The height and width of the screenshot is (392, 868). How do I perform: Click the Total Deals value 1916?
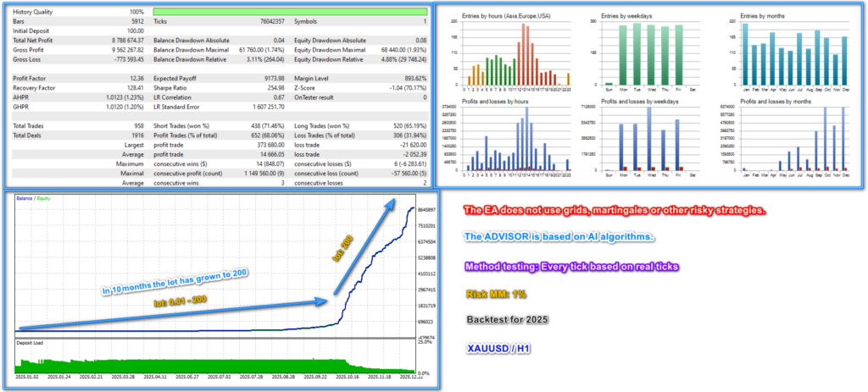coord(137,135)
